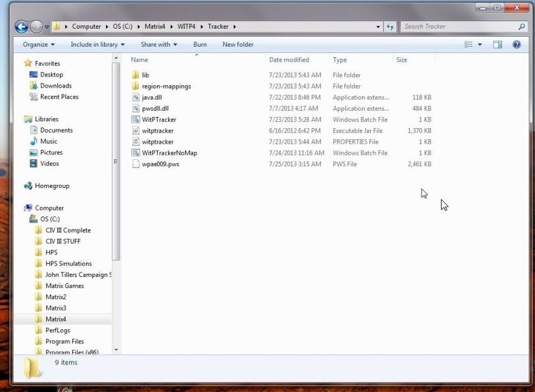Select the WitPTrackerNoMap batch file icon
535x392 pixels.
coord(135,153)
